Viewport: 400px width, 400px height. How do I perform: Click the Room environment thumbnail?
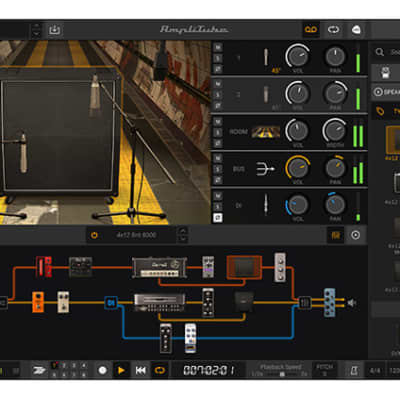pyautogui.click(x=266, y=132)
